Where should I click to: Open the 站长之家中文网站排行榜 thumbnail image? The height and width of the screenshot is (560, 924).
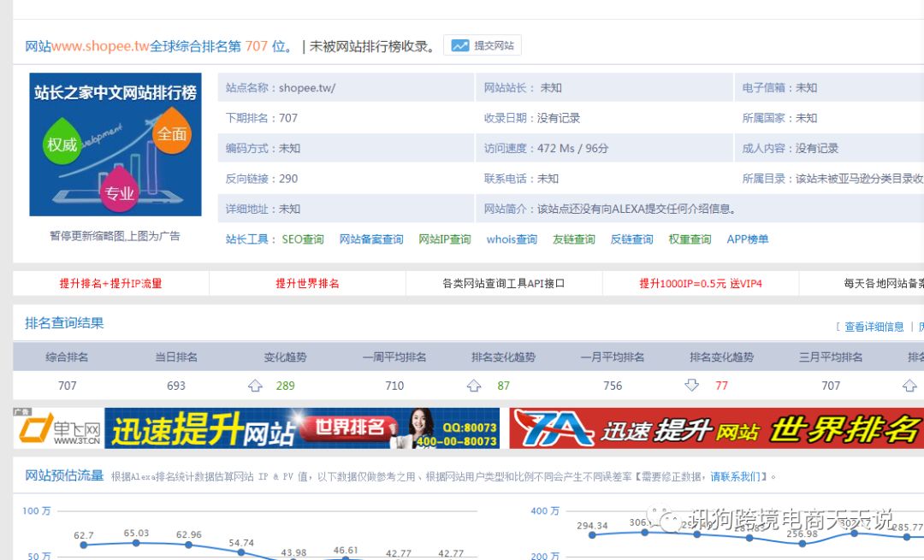click(115, 144)
